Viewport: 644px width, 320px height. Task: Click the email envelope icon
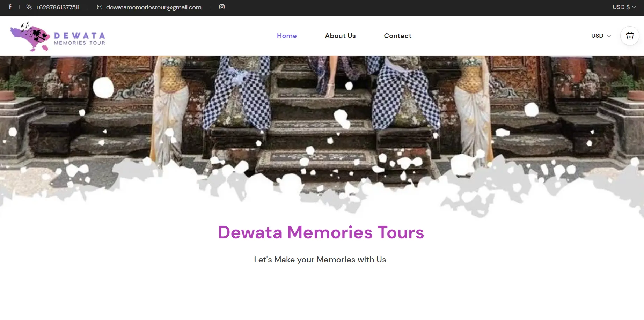click(x=100, y=7)
